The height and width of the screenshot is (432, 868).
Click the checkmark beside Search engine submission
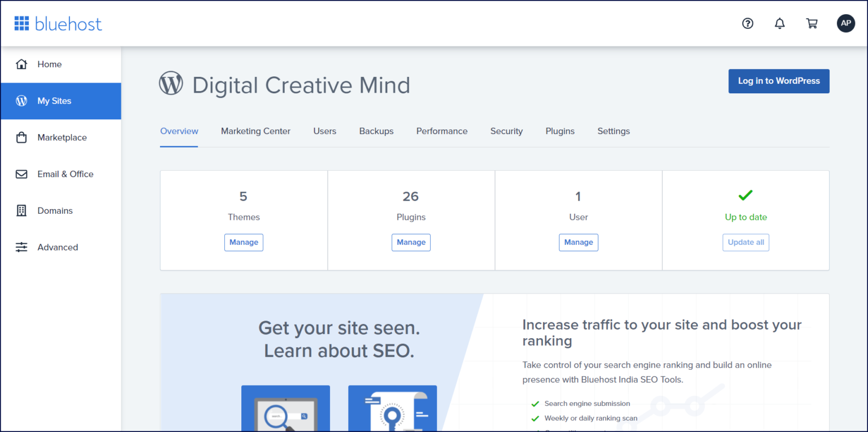click(535, 404)
